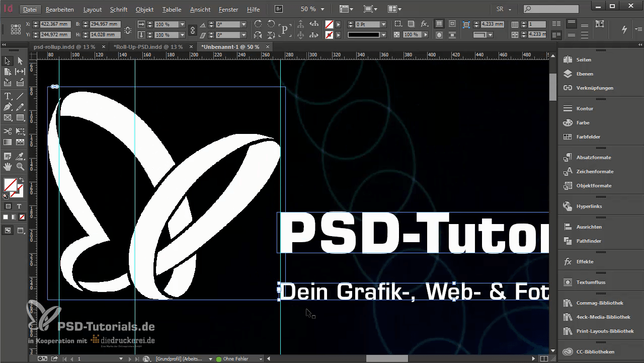Click the fill color swatch in control bar
Screen dimensions: 644x363
point(329,24)
